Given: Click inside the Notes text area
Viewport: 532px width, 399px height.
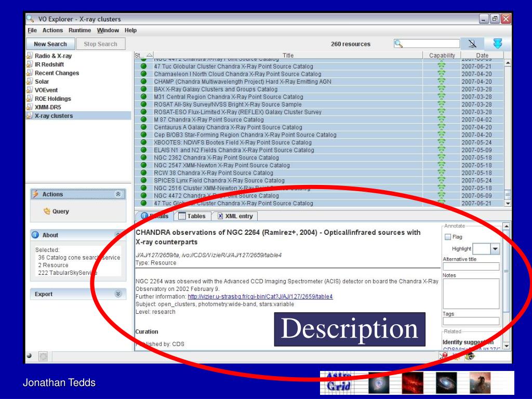Looking at the screenshot, I should click(471, 294).
